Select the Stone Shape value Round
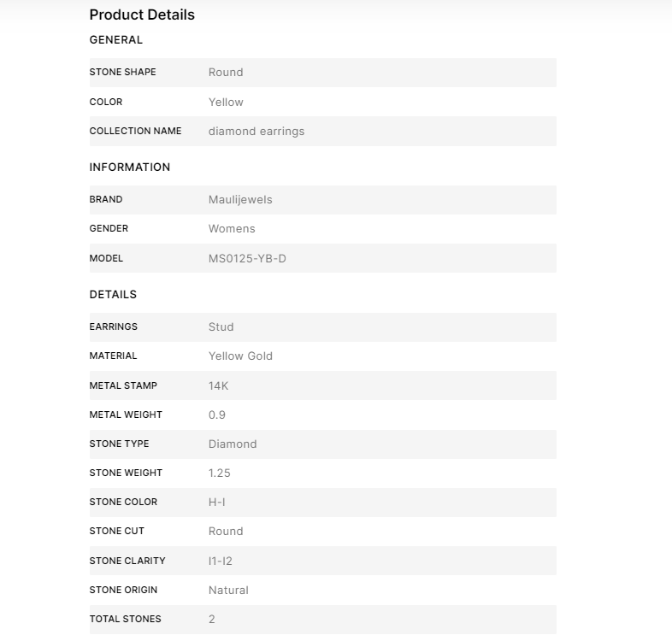 pyautogui.click(x=226, y=73)
